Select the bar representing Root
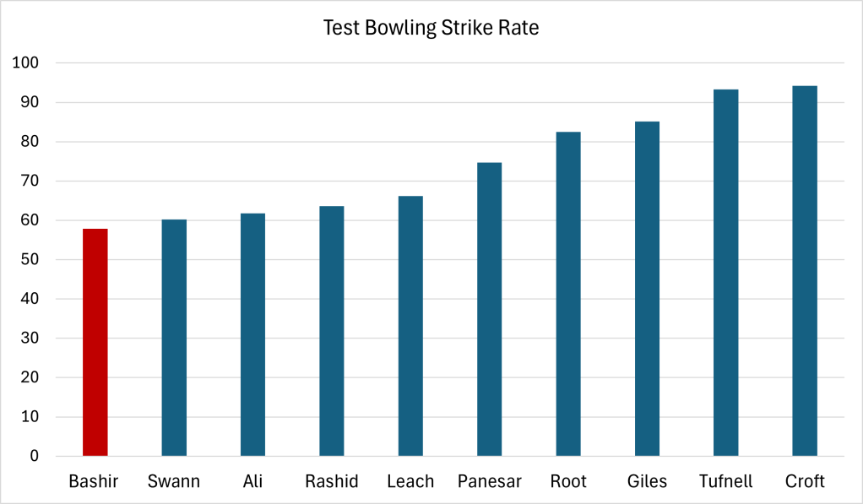This screenshot has width=863, height=504. pos(568,294)
